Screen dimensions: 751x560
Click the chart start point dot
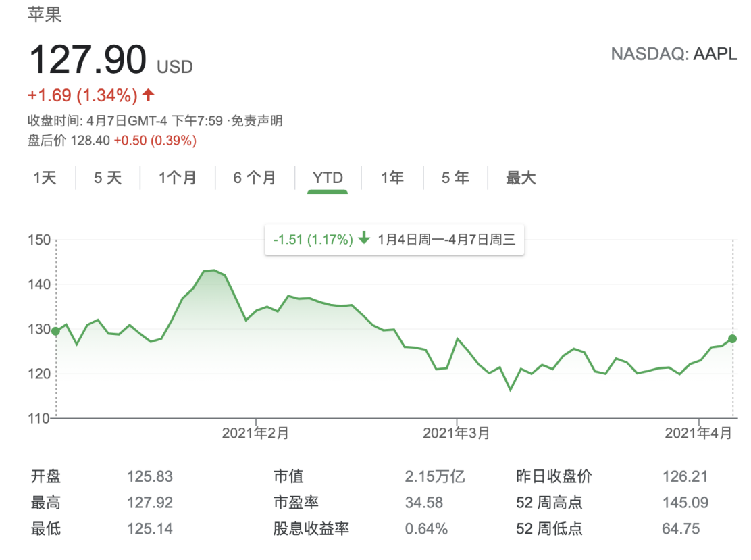pos(55,331)
